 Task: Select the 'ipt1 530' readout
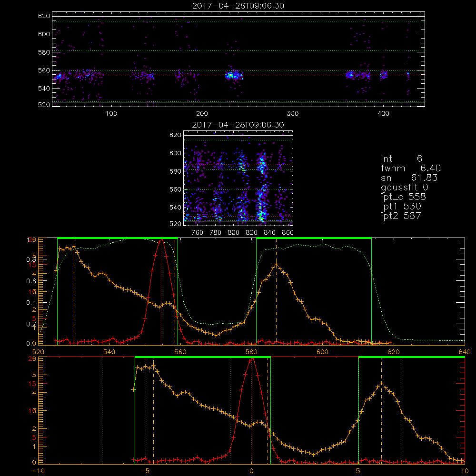[401, 207]
